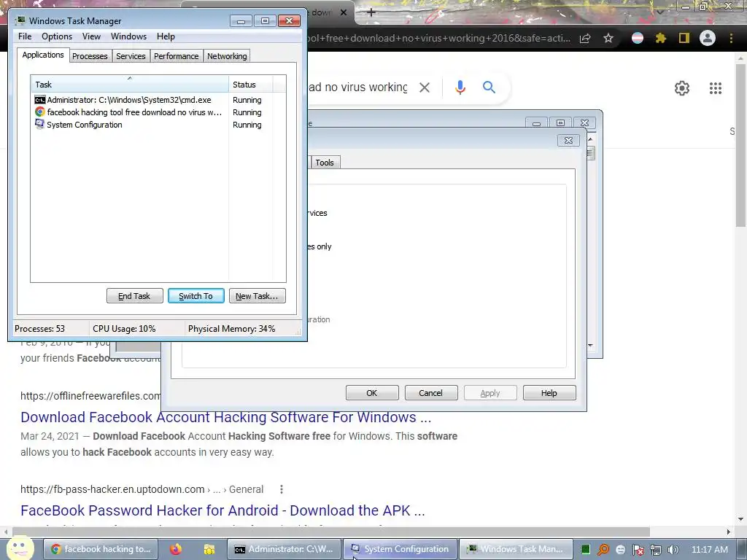Viewport: 747px width, 560px height.
Task: Switch to the Processes tab
Action: [90, 56]
